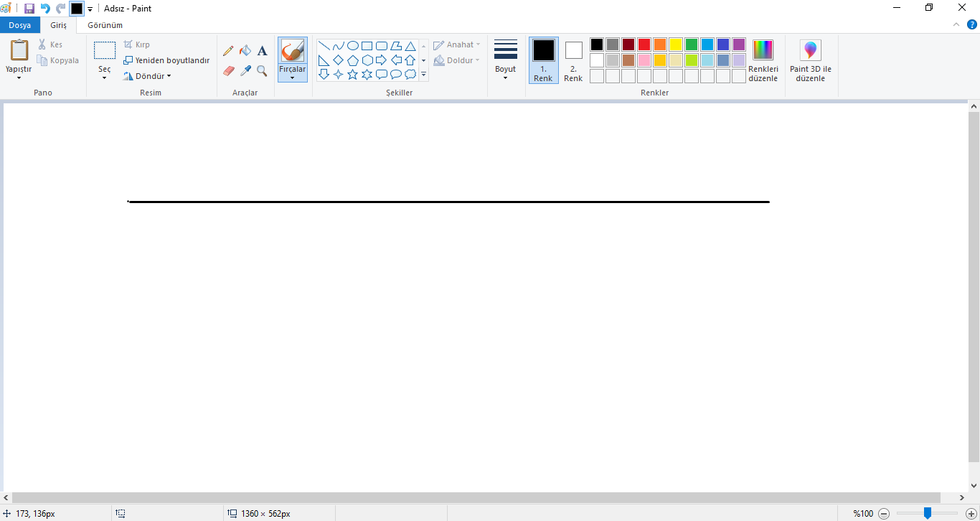Choose the Pentagon shape
This screenshot has width=980, height=521.
coord(353,60)
